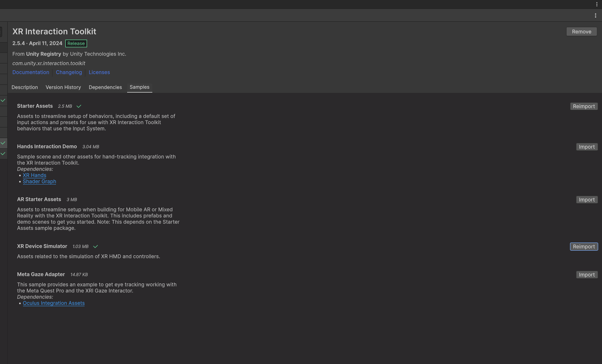This screenshot has width=602, height=364.
Task: Click the XR Device Simulator sample name
Action: [x=42, y=246]
